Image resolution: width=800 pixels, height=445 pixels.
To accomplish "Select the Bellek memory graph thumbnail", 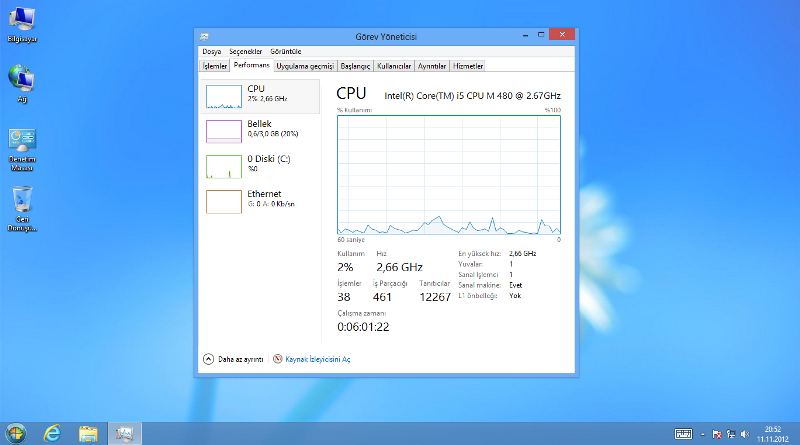I will click(224, 132).
